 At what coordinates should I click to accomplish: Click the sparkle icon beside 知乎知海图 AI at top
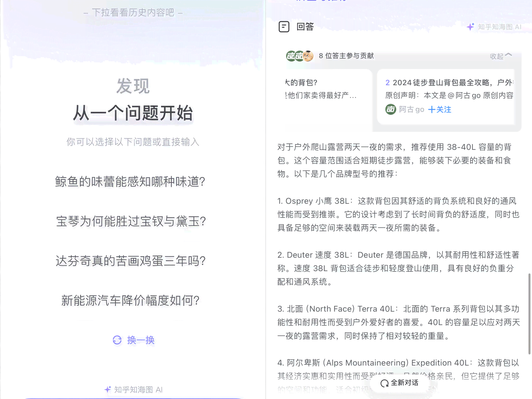(x=470, y=27)
